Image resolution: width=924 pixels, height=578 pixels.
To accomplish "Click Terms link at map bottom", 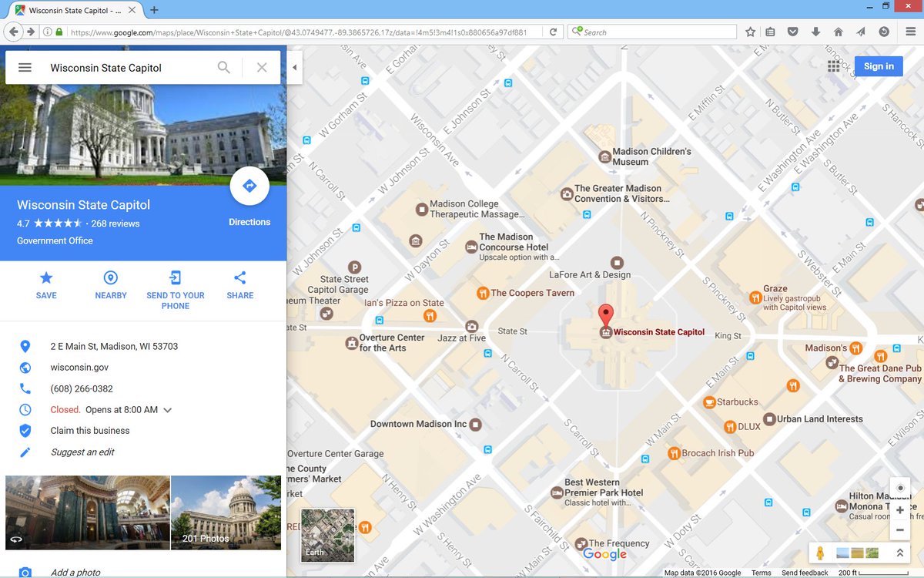I will click(761, 573).
